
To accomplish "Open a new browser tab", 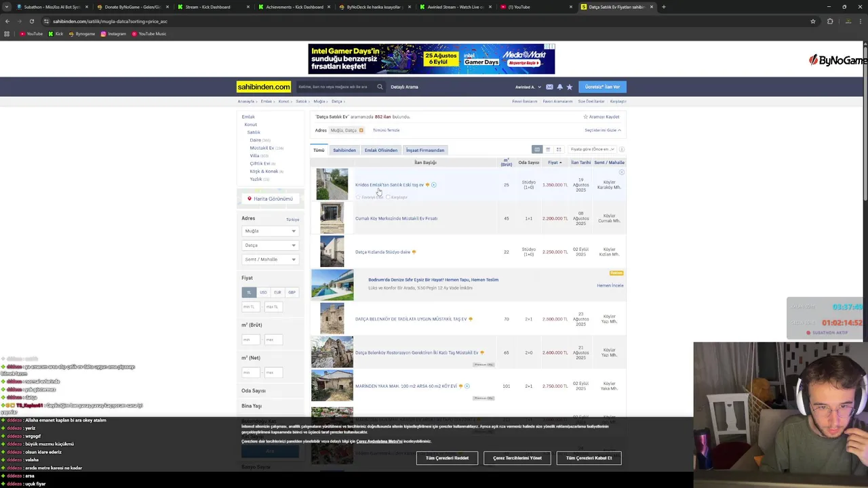I will (x=663, y=7).
